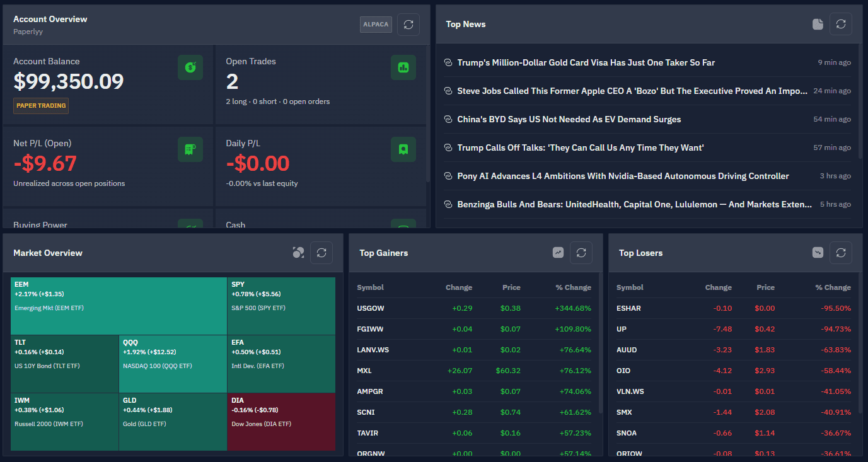Click link icon beside Gold Card Visa headline
The image size is (868, 462).
coord(448,62)
